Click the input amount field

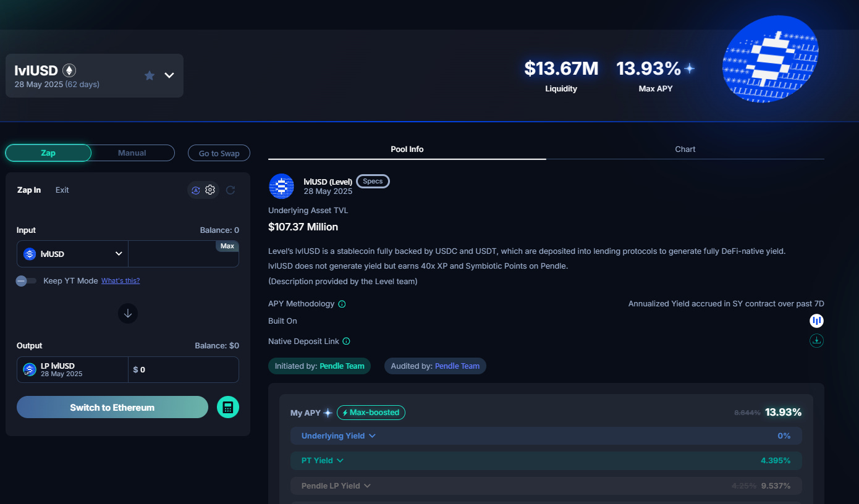pyautogui.click(x=183, y=254)
